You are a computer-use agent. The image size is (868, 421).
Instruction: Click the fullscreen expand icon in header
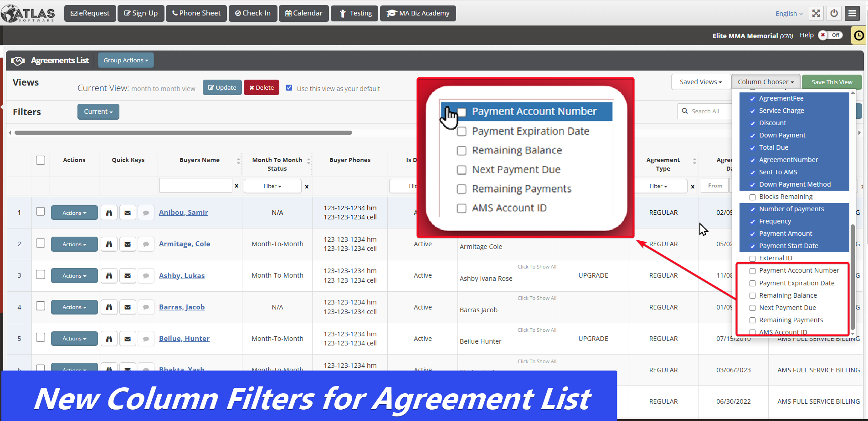coord(816,13)
